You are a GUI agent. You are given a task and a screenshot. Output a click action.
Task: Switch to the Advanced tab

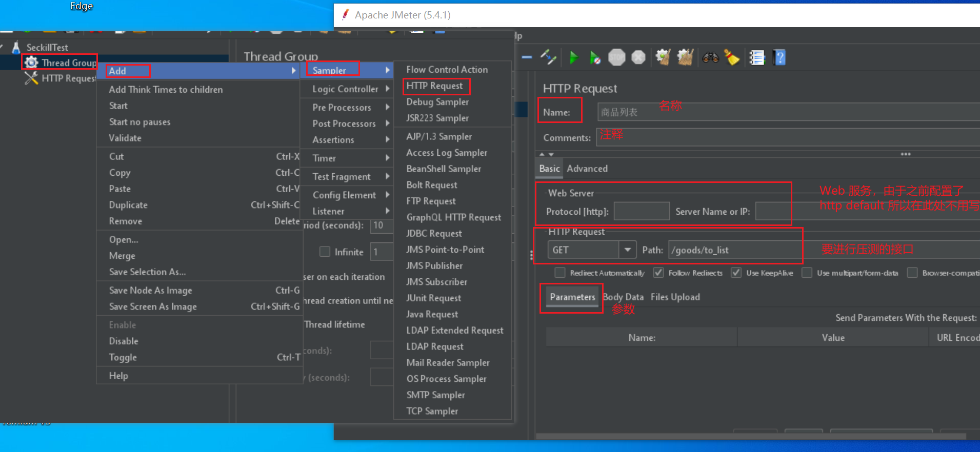coord(587,168)
